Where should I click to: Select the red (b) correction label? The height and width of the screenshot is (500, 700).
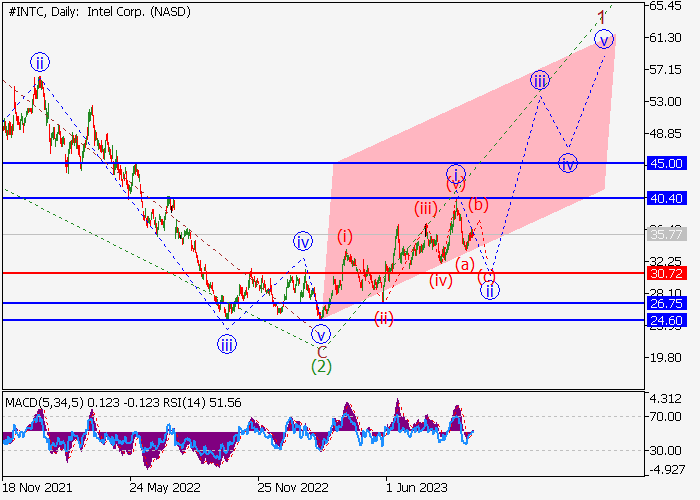(x=479, y=204)
